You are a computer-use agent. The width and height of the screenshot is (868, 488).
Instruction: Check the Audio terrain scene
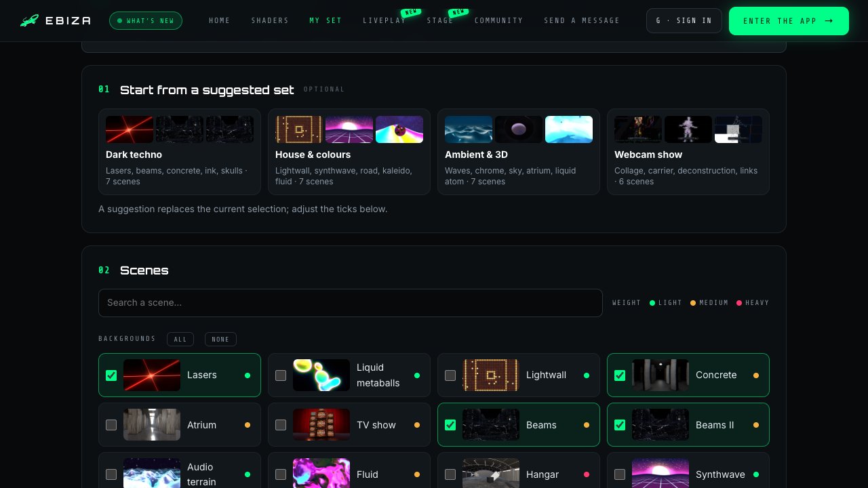(111, 474)
